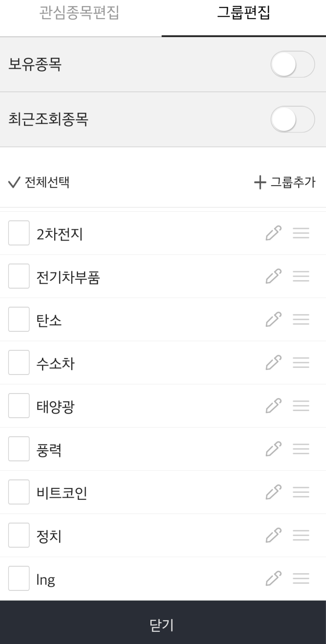Switch to the 관심종목편집 tab
Viewport: 326px width, 644px height.
point(80,14)
